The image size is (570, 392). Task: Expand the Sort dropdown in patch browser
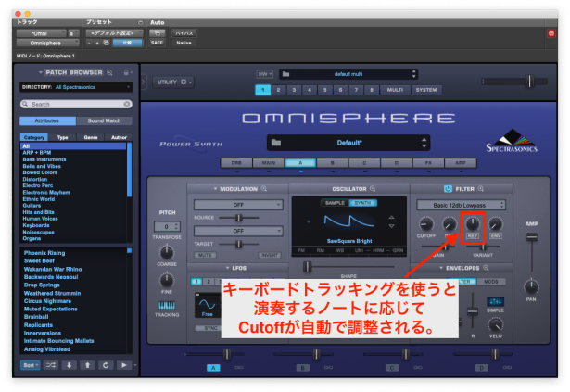click(30, 366)
